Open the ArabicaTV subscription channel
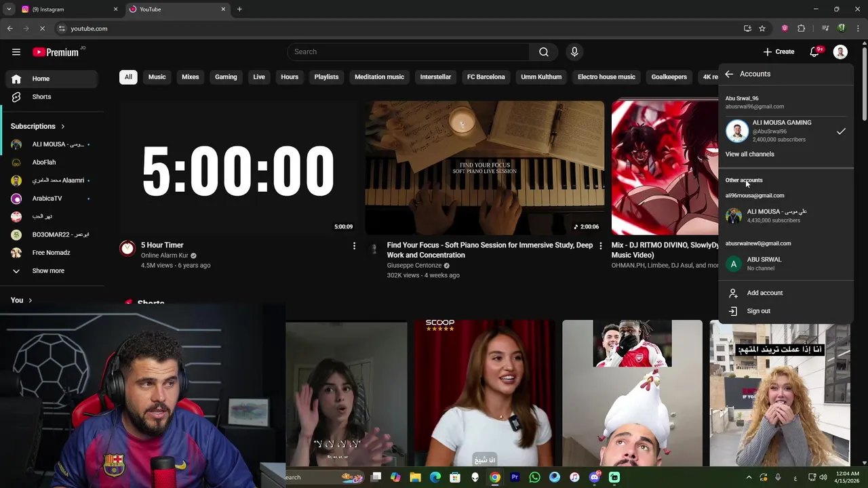Viewport: 868px width, 488px height. [x=52, y=199]
